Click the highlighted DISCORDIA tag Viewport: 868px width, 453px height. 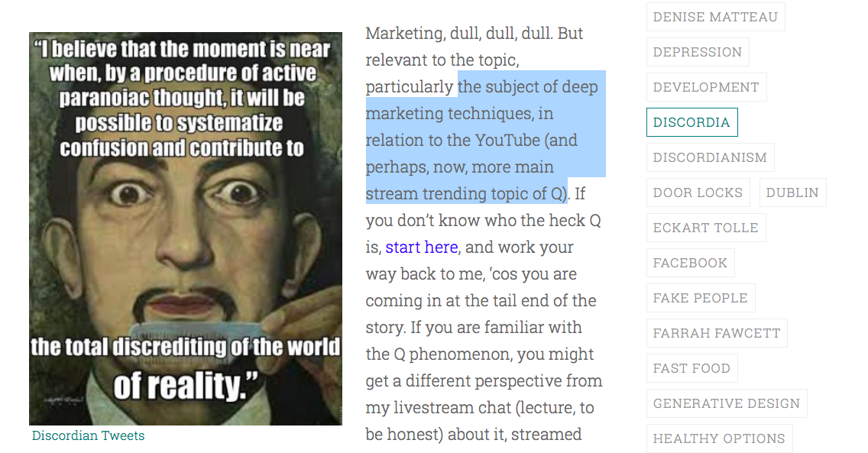point(691,122)
